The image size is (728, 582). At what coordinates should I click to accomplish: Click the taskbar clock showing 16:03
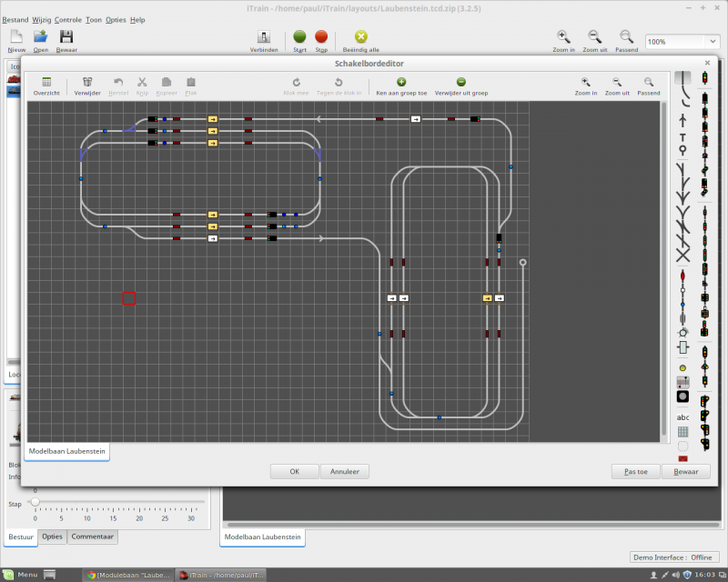click(704, 575)
